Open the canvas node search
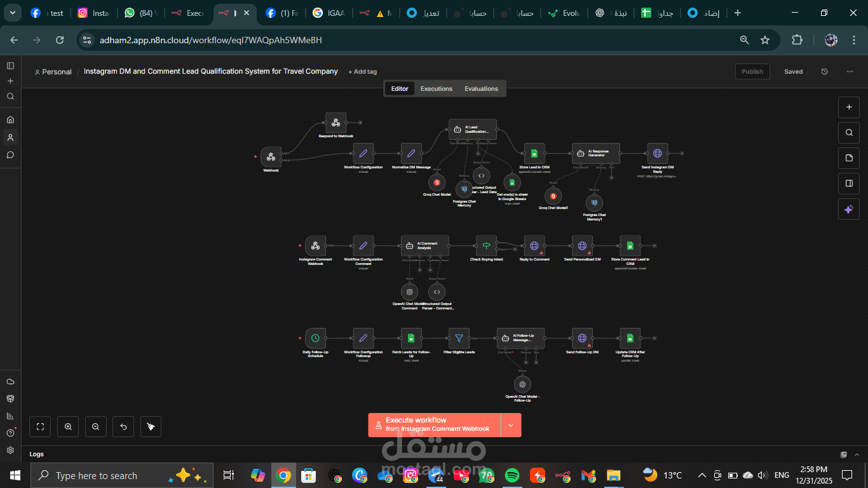 click(x=849, y=133)
